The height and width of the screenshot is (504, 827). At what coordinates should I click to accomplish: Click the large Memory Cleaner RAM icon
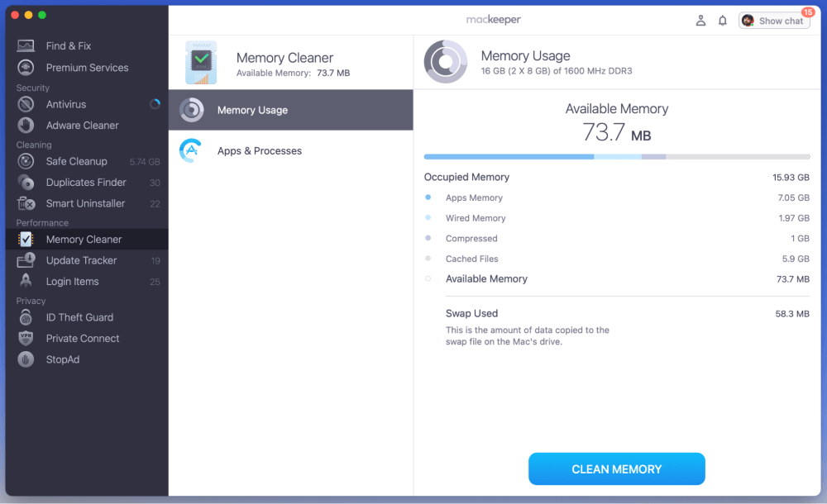[201, 62]
